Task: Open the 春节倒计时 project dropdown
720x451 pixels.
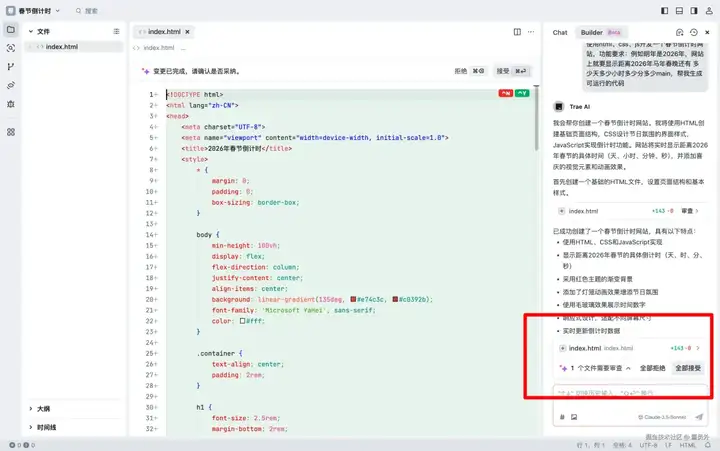Action: coord(39,11)
